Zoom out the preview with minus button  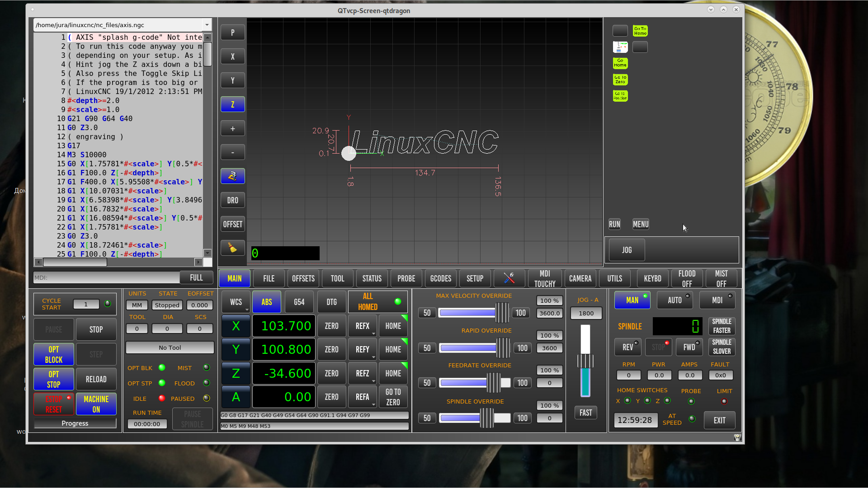[232, 152]
